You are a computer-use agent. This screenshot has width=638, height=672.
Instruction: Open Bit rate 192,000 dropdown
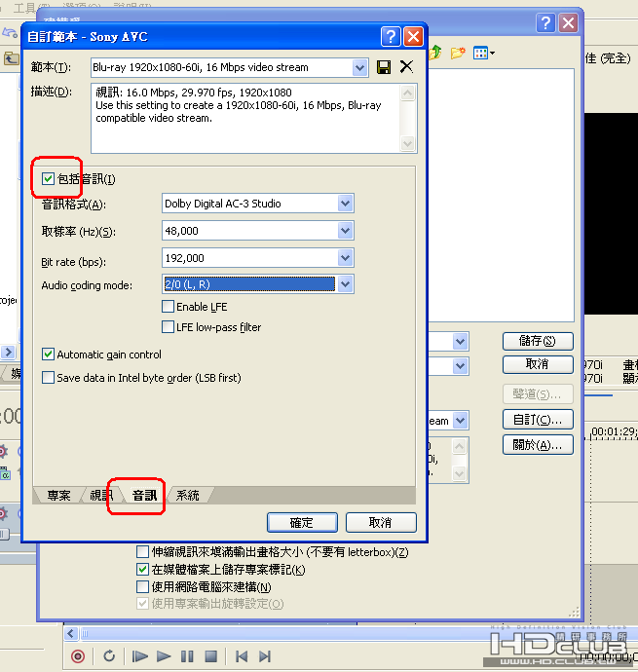click(x=345, y=258)
